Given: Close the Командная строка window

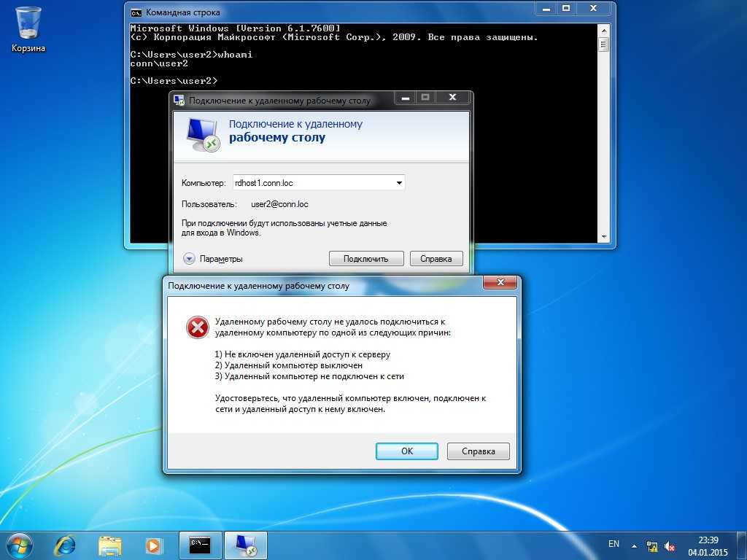Looking at the screenshot, I should [x=594, y=9].
